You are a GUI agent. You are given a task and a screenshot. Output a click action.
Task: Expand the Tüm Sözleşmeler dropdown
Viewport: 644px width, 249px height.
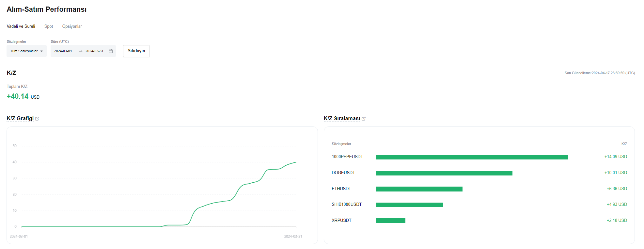click(x=26, y=51)
